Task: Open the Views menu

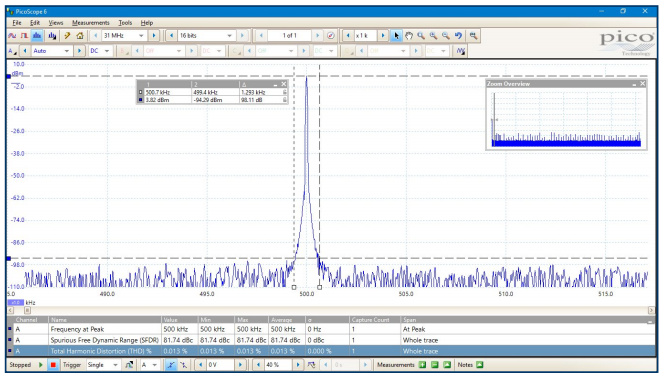Action: tap(56, 23)
